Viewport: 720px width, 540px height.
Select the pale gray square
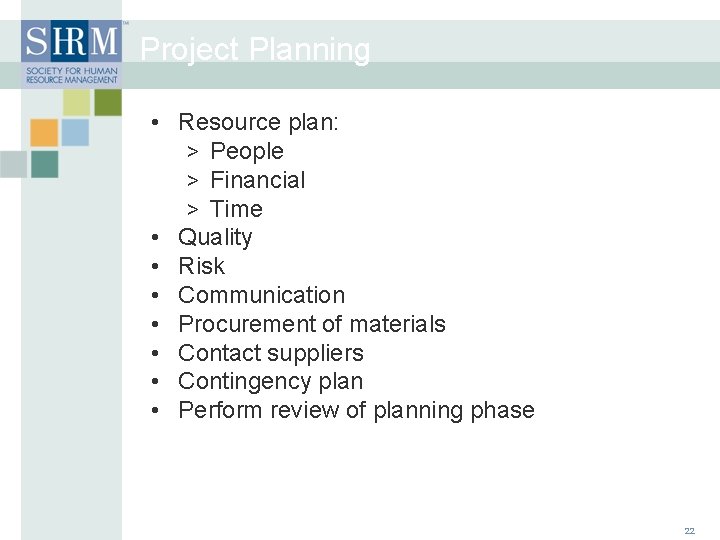13,164
